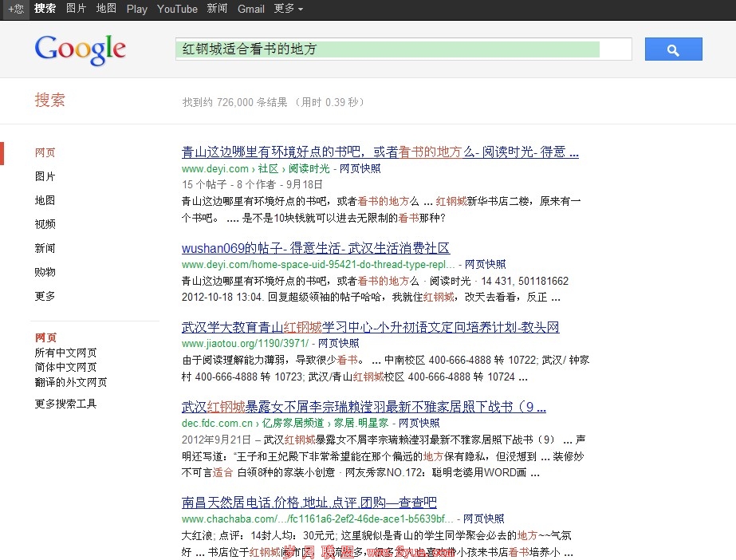Click the blue magnifier search button
Image resolution: width=736 pixels, height=560 pixels.
[673, 49]
